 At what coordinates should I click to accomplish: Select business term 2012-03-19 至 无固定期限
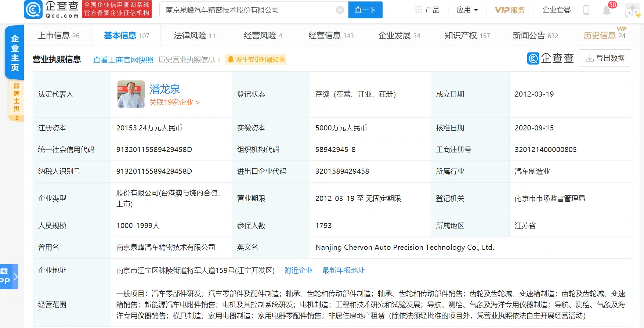[x=358, y=198]
